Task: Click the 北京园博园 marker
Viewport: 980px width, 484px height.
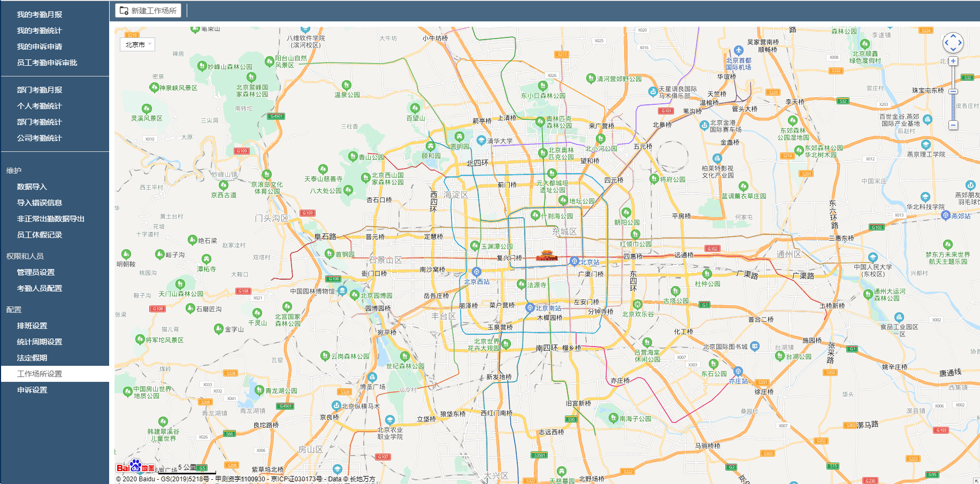Action: pyautogui.click(x=354, y=295)
